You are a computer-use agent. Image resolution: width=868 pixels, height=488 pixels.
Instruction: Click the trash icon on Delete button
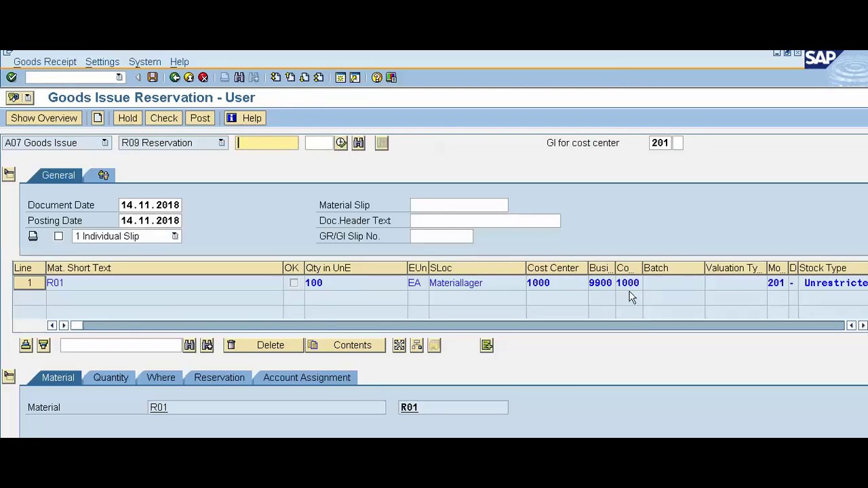[231, 345]
